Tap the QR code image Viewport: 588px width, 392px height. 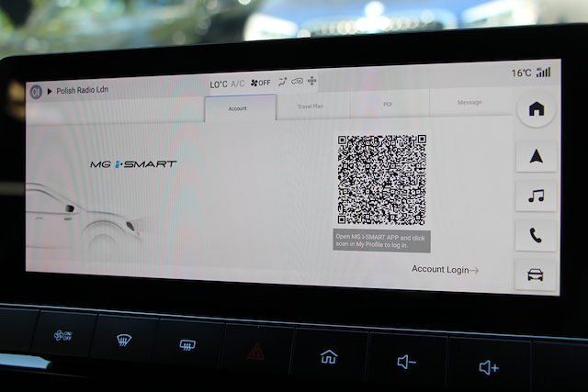(x=381, y=180)
